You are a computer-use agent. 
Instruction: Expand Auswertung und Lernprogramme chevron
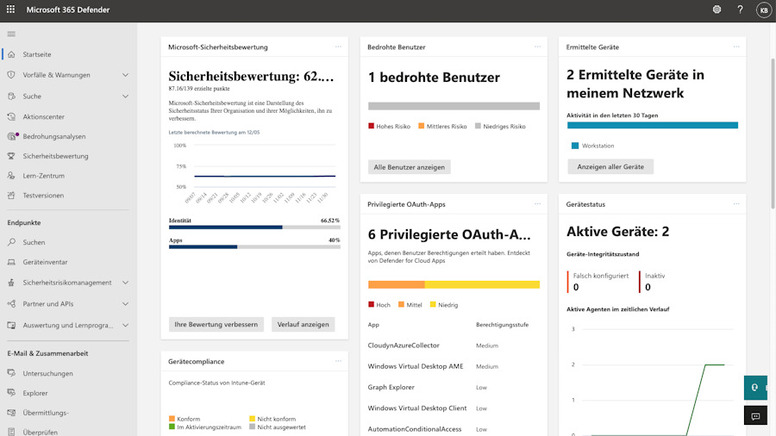coord(125,325)
